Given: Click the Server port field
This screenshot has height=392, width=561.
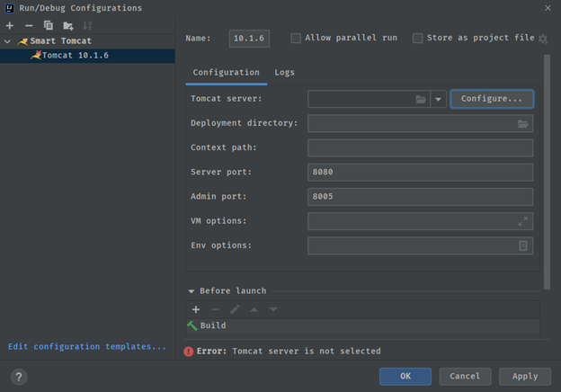Looking at the screenshot, I should (421, 173).
